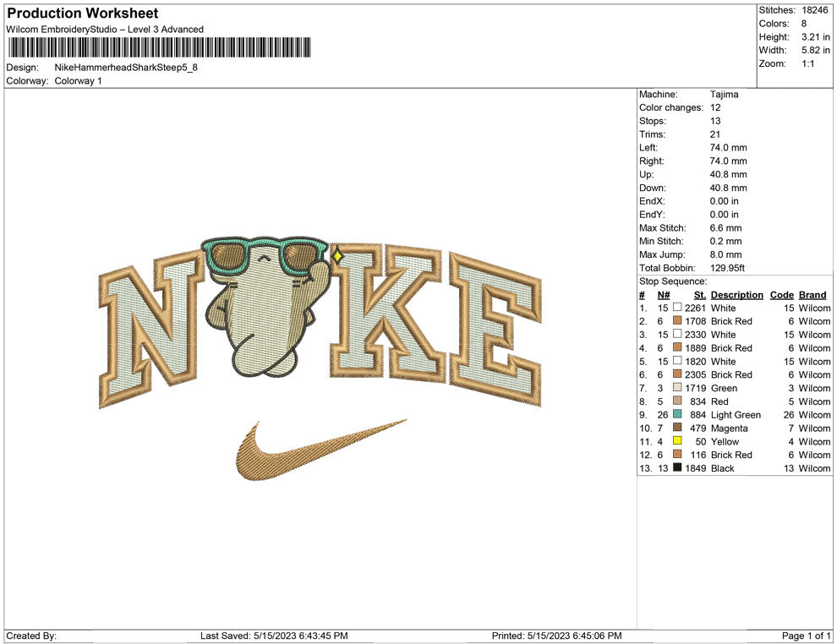Click the embroidered letter E
The height and width of the screenshot is (644, 837).
coord(496,329)
